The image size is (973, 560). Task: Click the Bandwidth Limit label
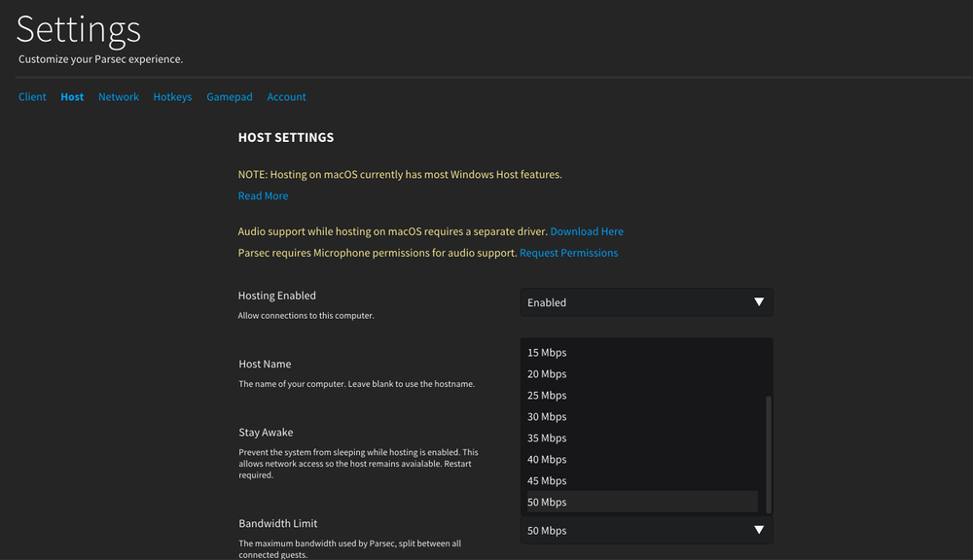(x=278, y=523)
